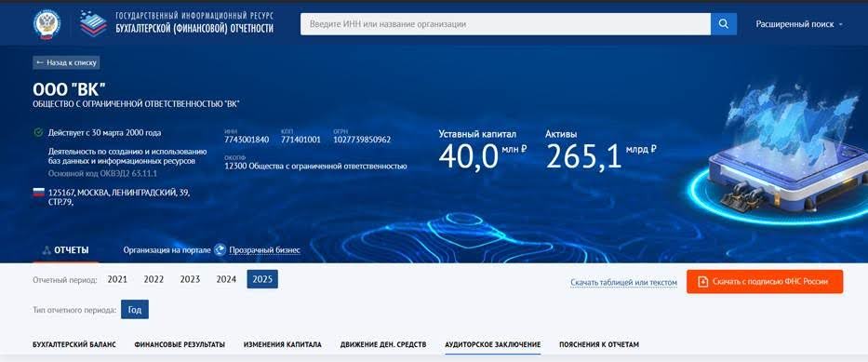Image resolution: width=868 pixels, height=362 pixels.
Task: Click the Организация на портале label
Action: coord(167,250)
